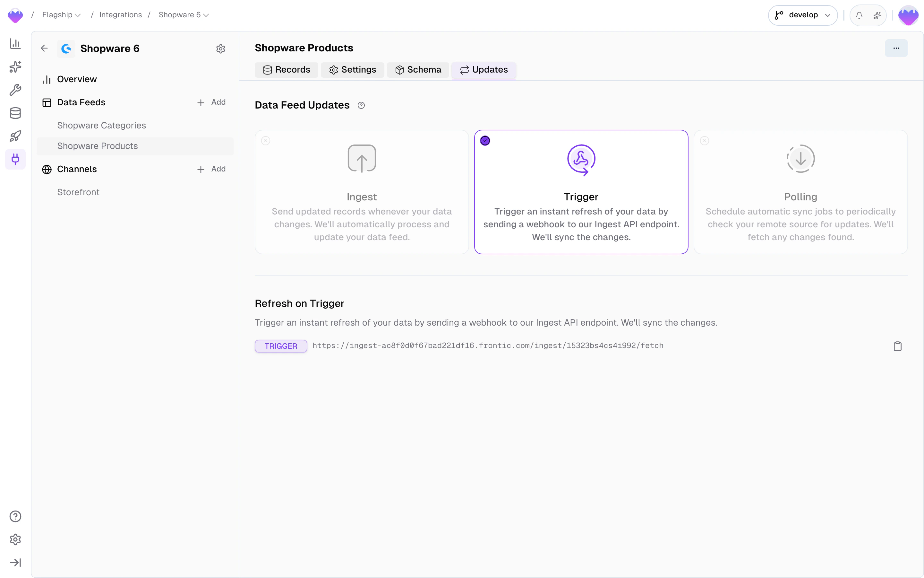Image resolution: width=924 pixels, height=578 pixels.
Task: Go back with the left arrow
Action: tap(44, 48)
